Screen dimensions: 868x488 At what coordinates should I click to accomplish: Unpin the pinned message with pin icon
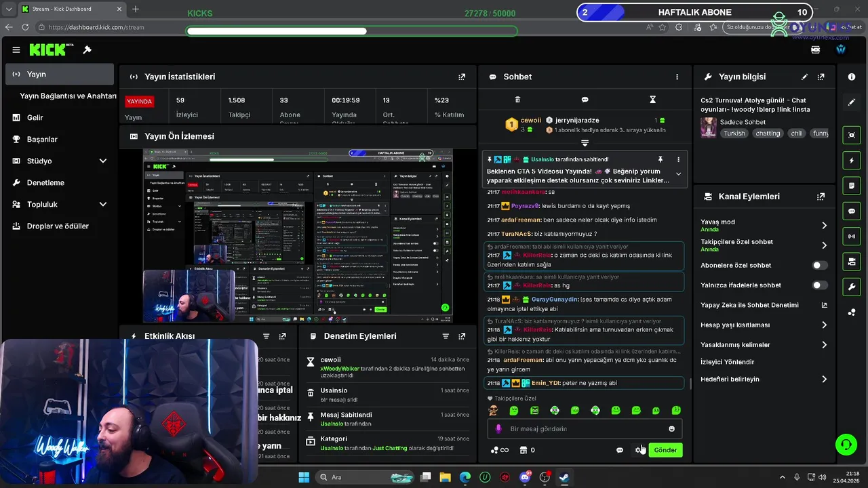(x=660, y=159)
